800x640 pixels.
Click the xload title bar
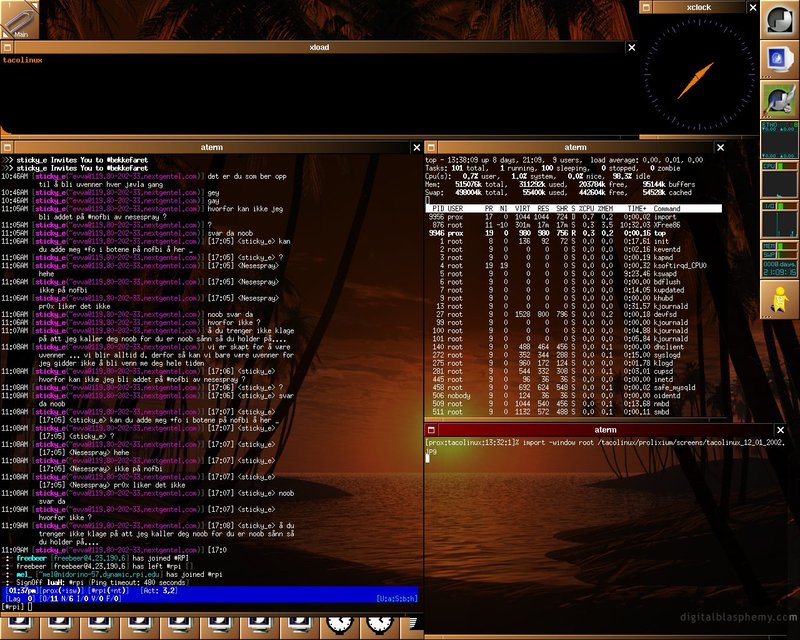coord(319,47)
